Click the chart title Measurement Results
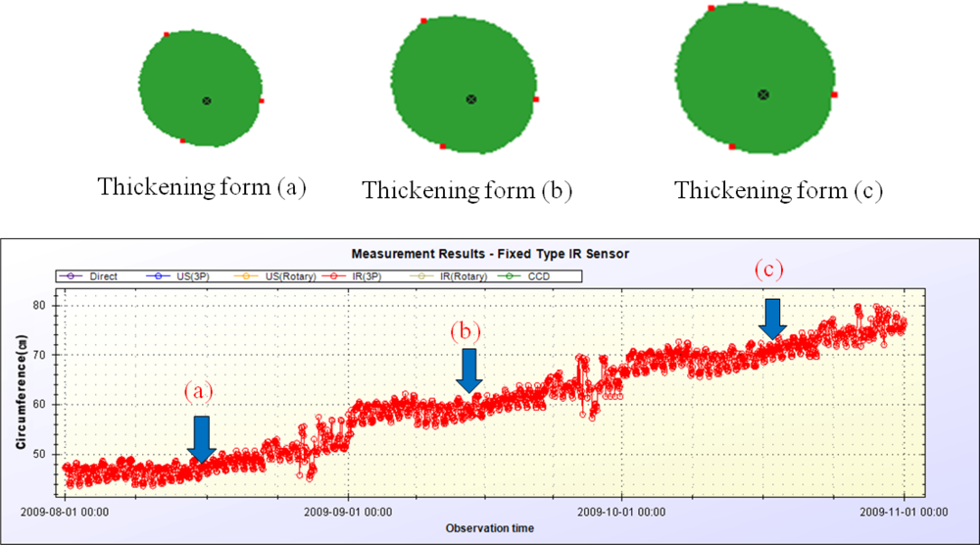980x545 pixels. [x=490, y=254]
